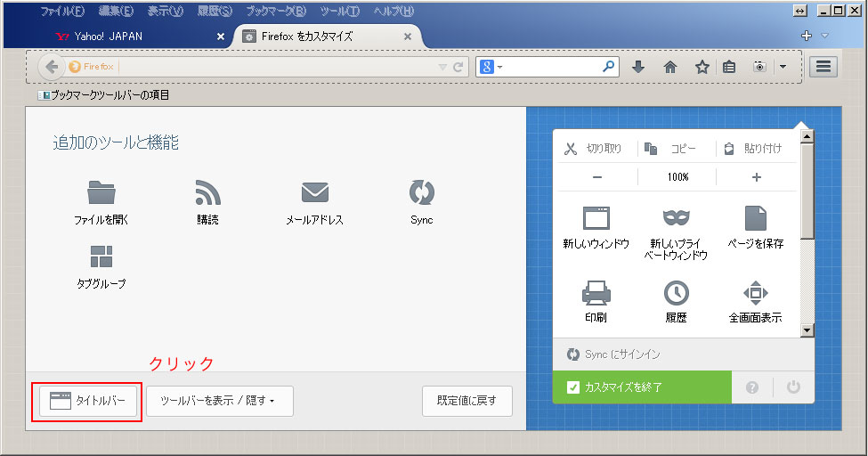
Task: Click the Bookmarks Toolbar items placeholder
Action: pos(103,95)
